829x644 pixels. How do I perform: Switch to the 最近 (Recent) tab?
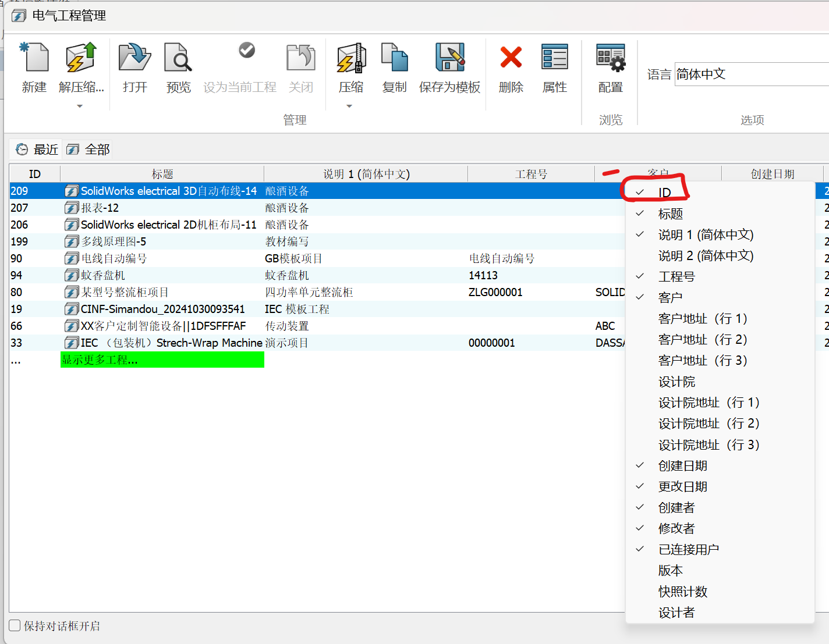pos(38,150)
